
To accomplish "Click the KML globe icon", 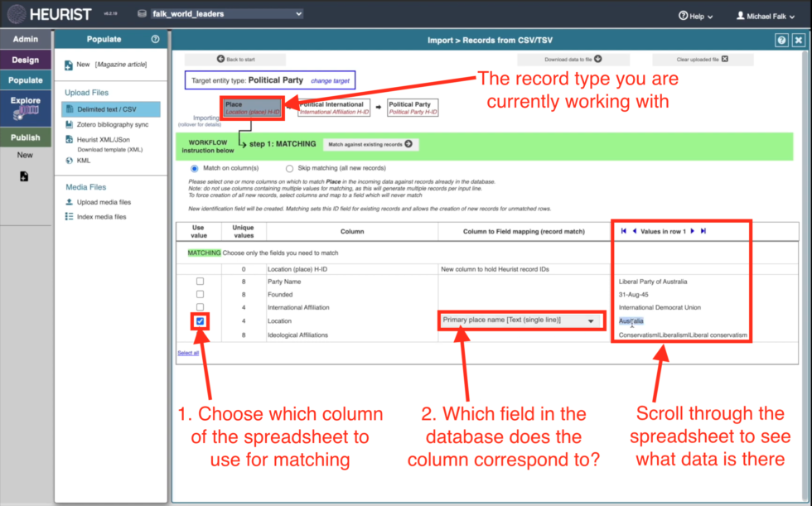I will pyautogui.click(x=69, y=161).
